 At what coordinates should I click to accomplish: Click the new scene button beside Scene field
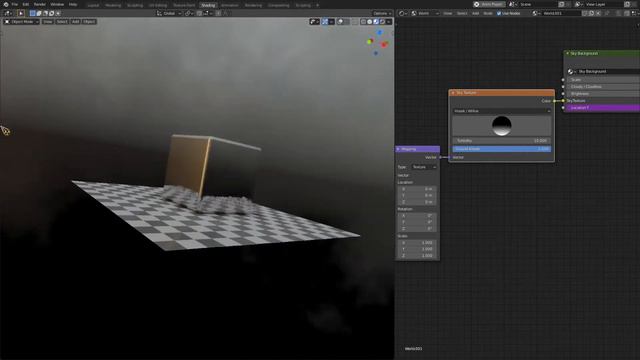562,4
